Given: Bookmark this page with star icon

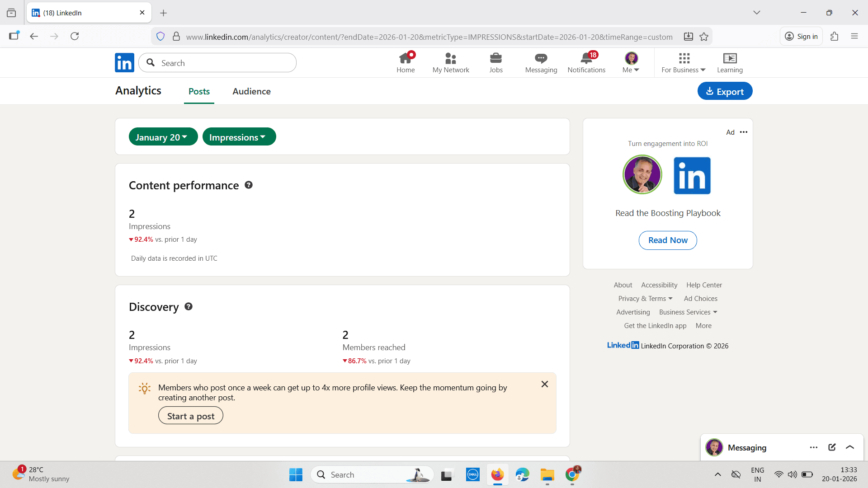Looking at the screenshot, I should (704, 37).
